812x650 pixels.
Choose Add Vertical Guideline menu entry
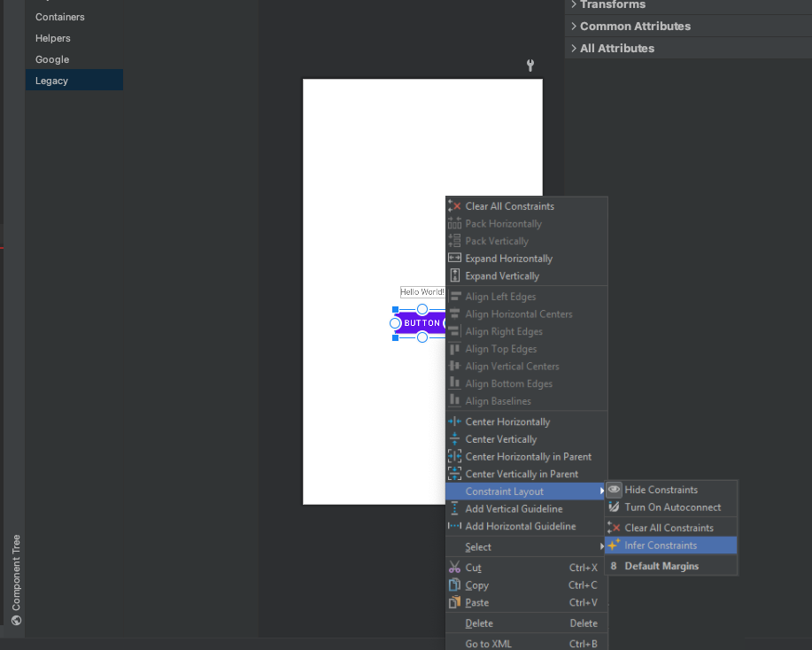coord(527,508)
